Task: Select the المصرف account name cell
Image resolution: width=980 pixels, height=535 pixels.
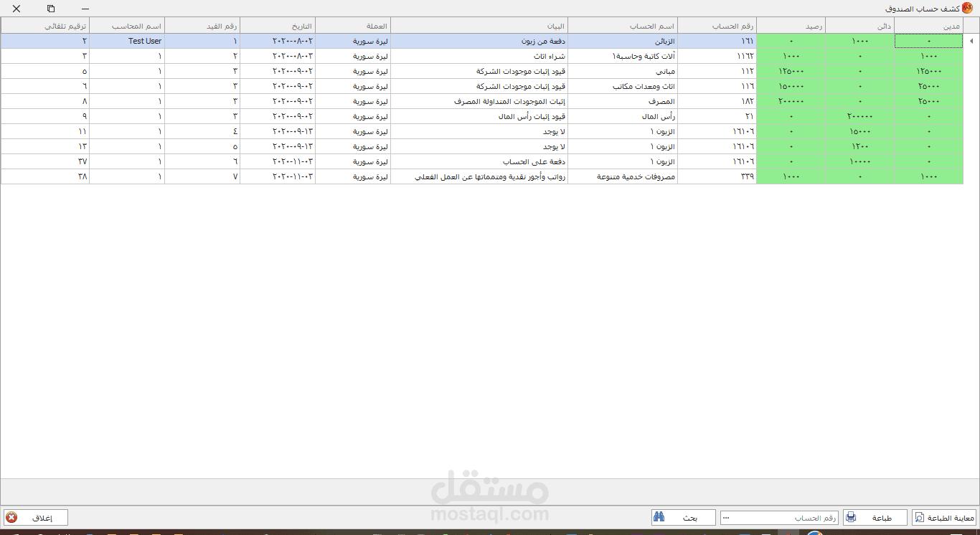Action: tap(622, 101)
